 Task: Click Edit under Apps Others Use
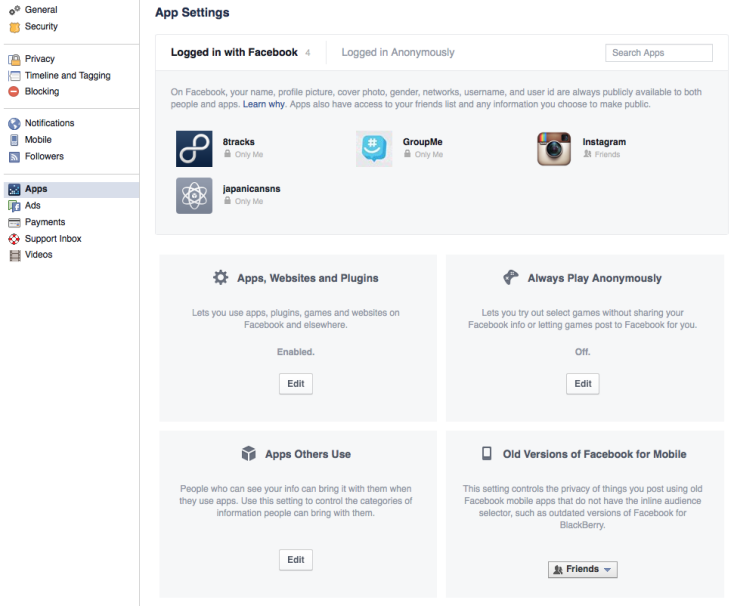[295, 560]
